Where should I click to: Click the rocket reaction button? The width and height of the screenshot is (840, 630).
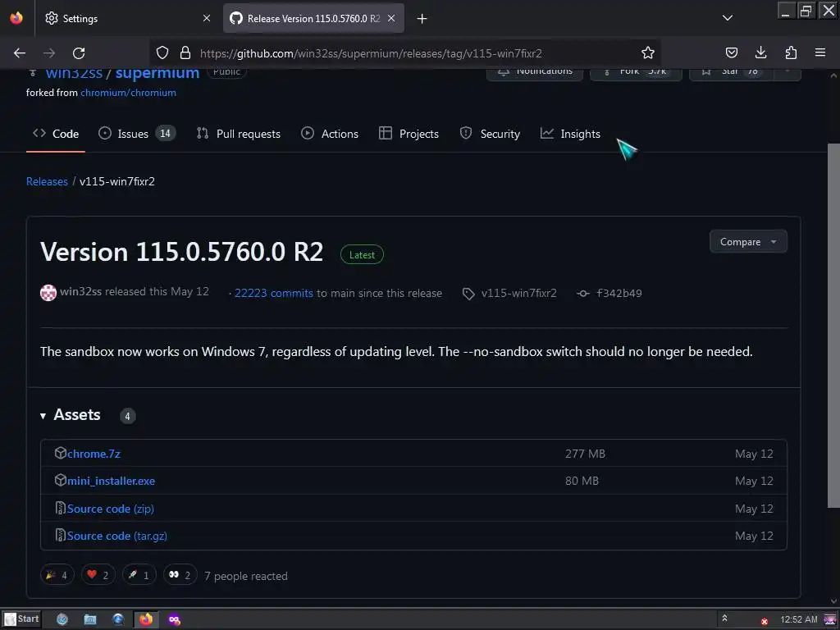(139, 575)
